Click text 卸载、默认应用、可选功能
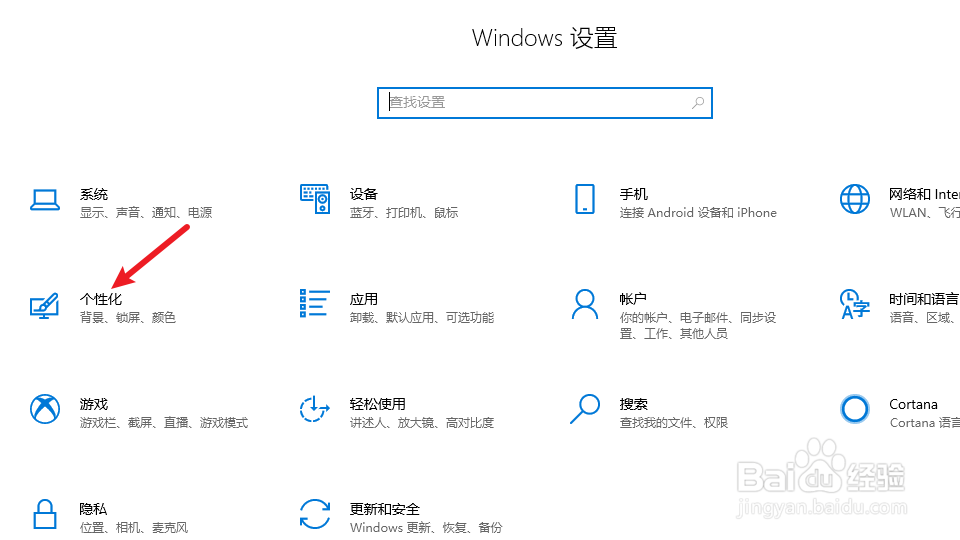 click(x=422, y=317)
